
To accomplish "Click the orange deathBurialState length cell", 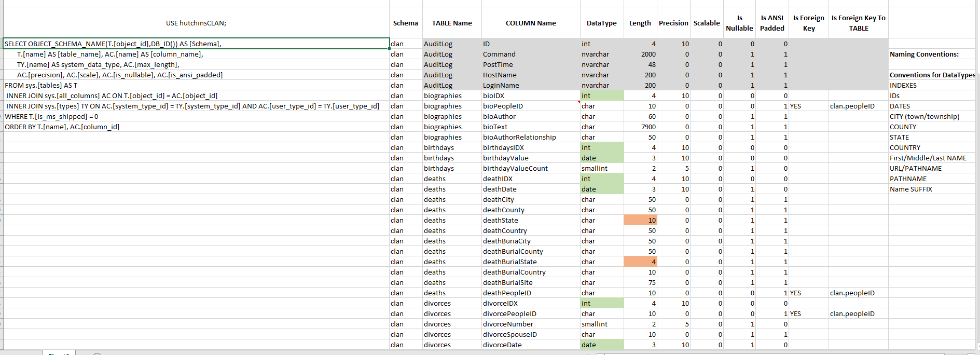I will (x=640, y=262).
